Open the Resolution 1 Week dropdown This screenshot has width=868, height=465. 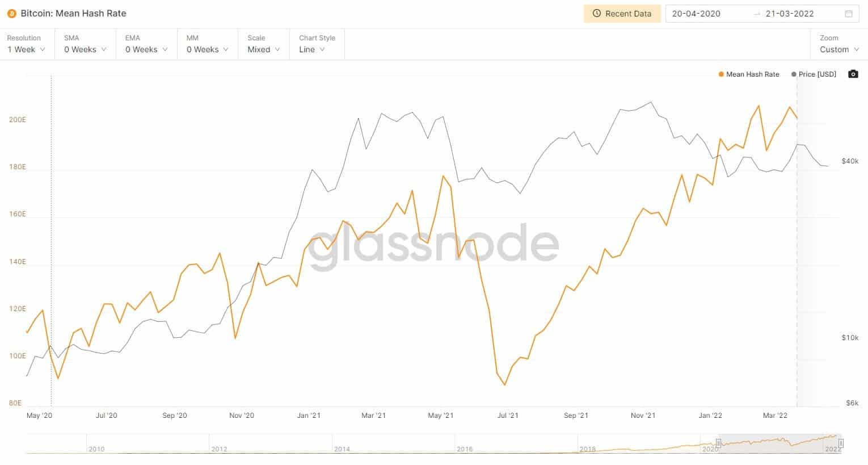27,44
